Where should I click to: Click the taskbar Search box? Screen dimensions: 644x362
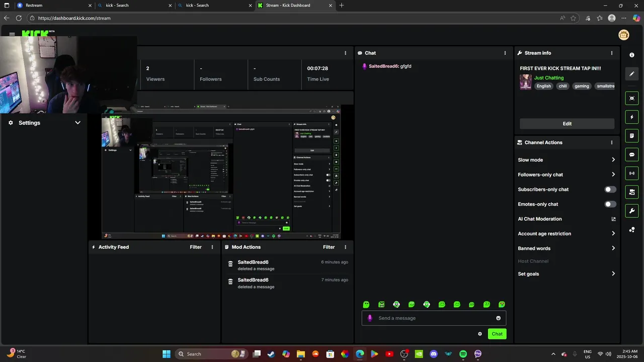[x=211, y=354]
